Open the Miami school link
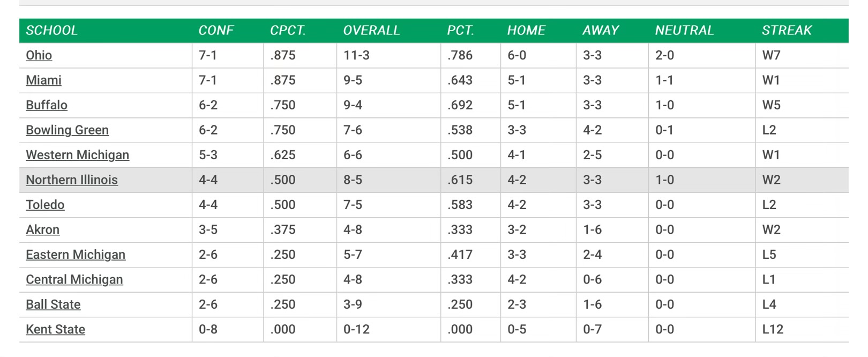868x357 pixels. pos(43,80)
